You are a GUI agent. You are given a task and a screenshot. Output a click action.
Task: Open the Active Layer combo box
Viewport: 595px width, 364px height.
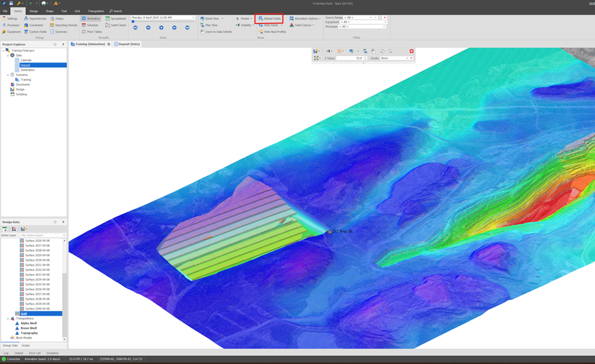(42, 235)
